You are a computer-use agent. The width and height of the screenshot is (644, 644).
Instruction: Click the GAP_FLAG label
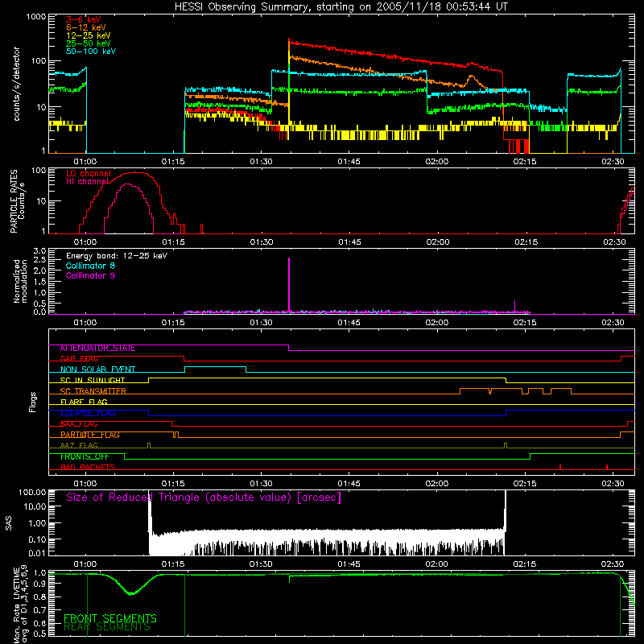pyautogui.click(x=79, y=358)
